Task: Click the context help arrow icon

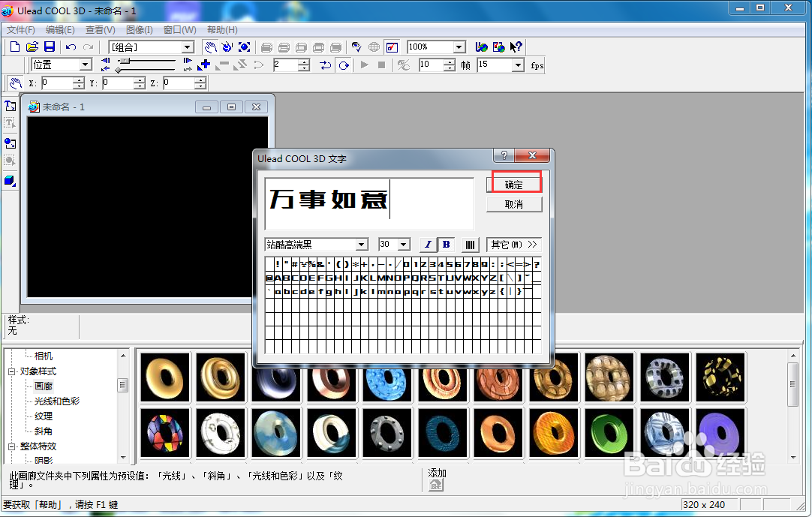Action: 516,47
